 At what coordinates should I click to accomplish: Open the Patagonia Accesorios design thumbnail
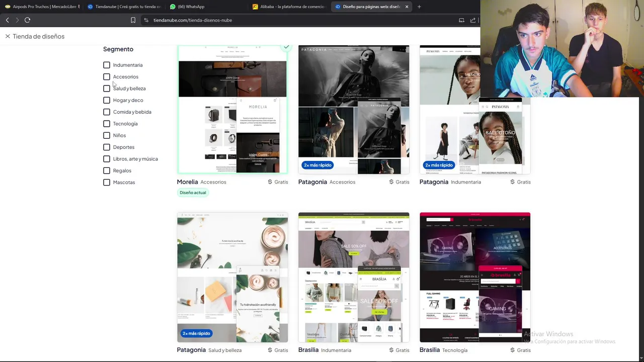coord(354,109)
